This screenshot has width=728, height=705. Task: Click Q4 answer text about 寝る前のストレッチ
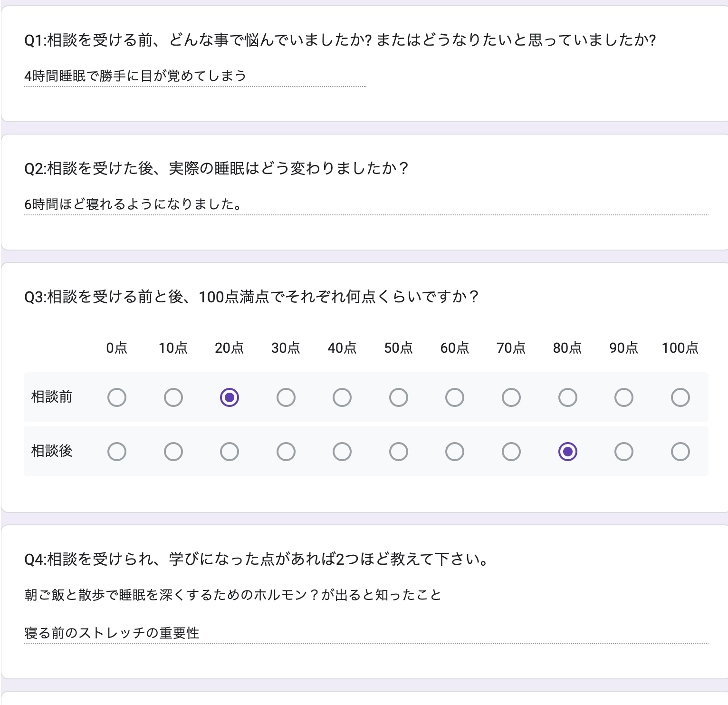112,633
